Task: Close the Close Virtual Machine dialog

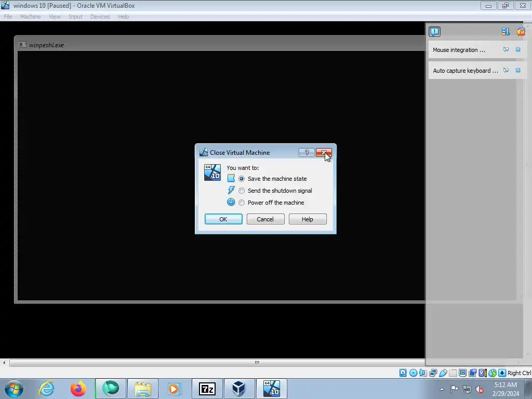Action: point(323,152)
